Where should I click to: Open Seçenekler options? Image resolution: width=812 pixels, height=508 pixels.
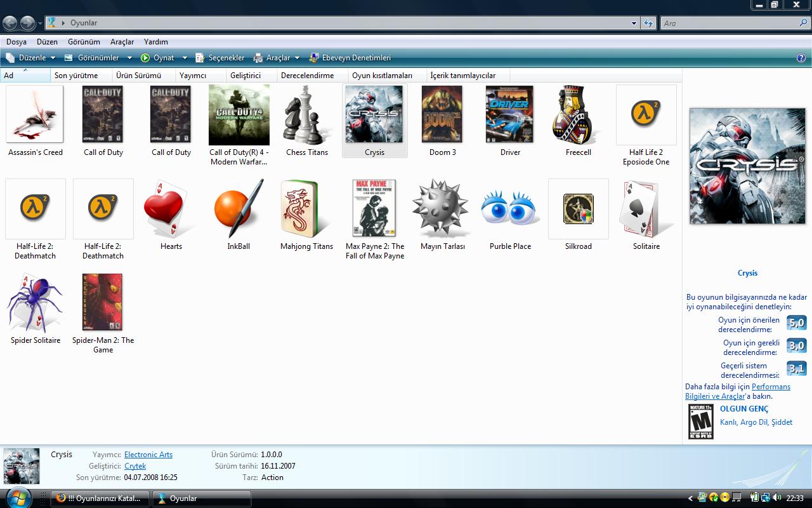[x=219, y=58]
